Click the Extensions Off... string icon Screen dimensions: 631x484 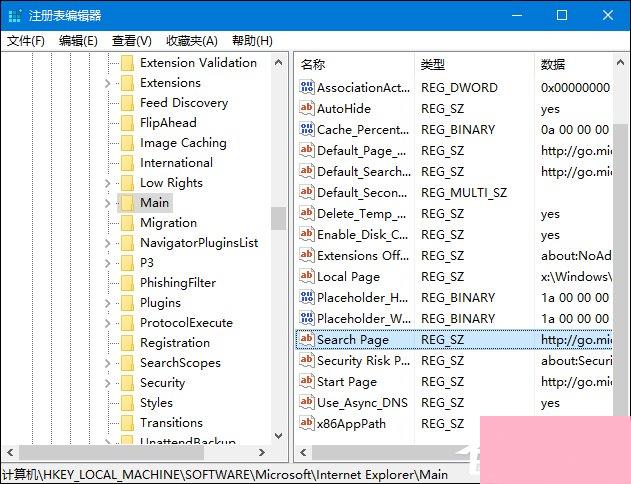point(307,255)
